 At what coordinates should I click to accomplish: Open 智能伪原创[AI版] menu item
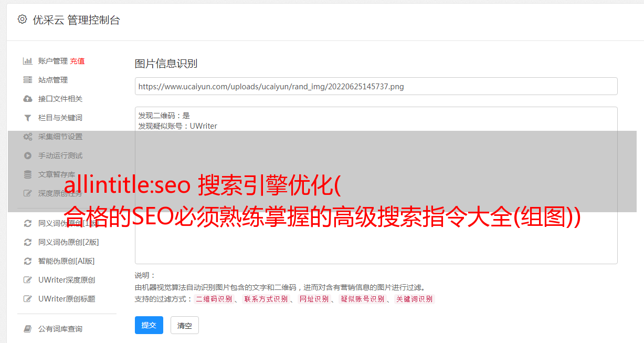click(x=67, y=261)
